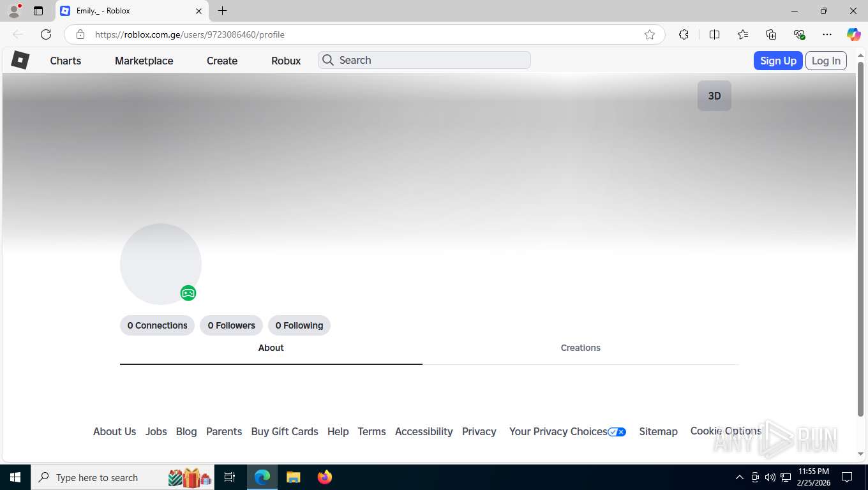Open the Buy Gift Cards link
Screen dimensions: 868x490
[285, 432]
